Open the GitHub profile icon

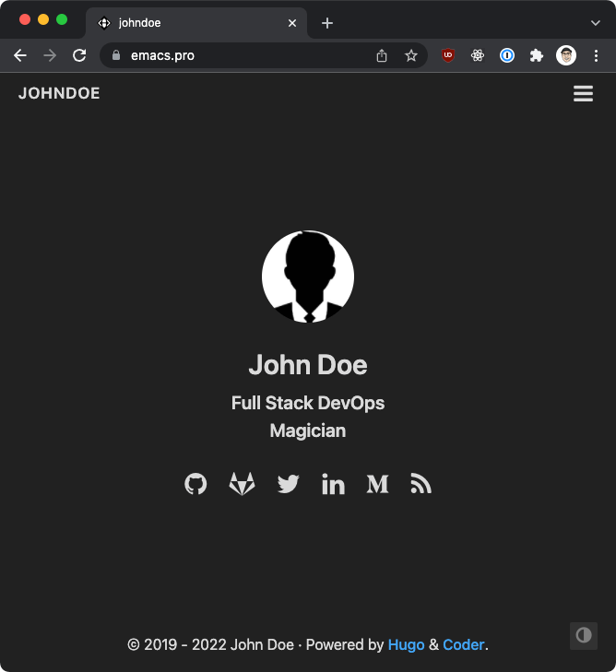click(x=195, y=484)
